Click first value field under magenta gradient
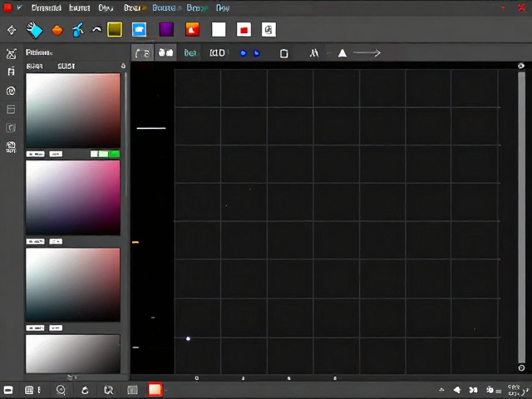Image resolution: width=532 pixels, height=399 pixels. [x=35, y=242]
